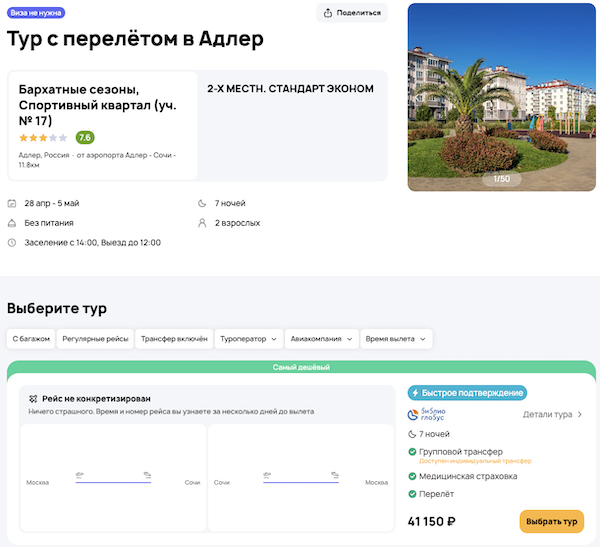Enable the Трансфер включён filter
600x547 pixels.
click(x=174, y=339)
